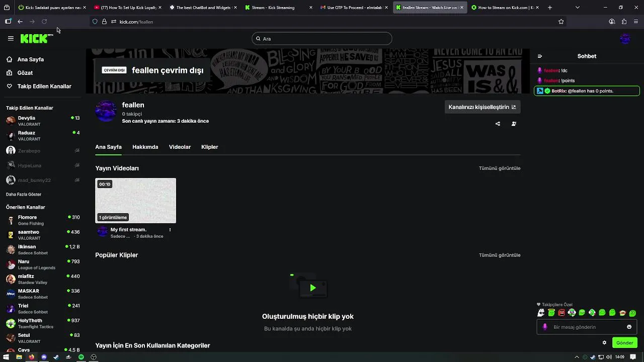
Task: Open Discord from the taskbar
Action: [44, 357]
